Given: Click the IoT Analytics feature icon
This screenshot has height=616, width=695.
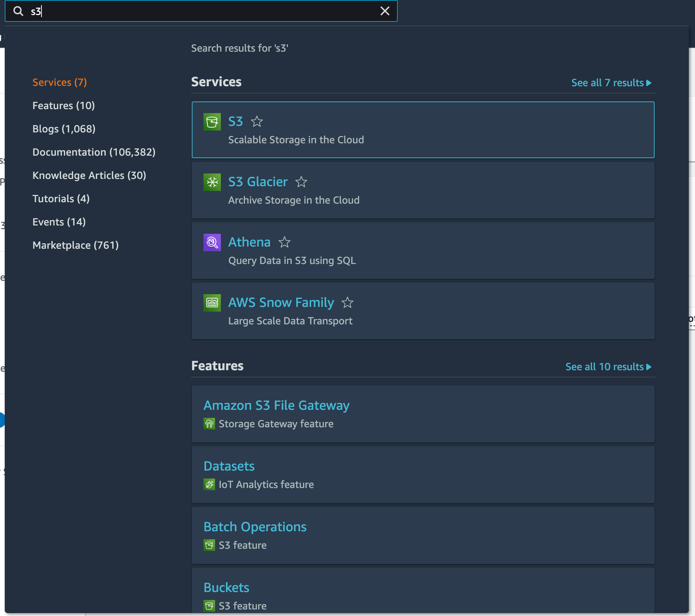Looking at the screenshot, I should coord(209,485).
